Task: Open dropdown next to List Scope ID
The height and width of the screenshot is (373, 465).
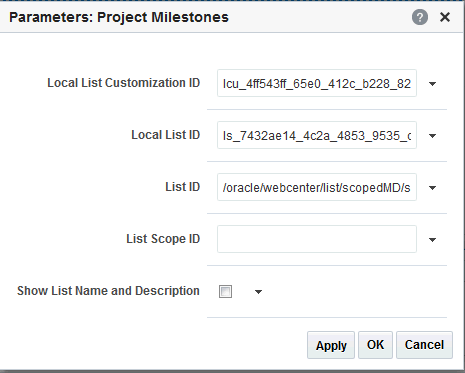Action: (432, 240)
